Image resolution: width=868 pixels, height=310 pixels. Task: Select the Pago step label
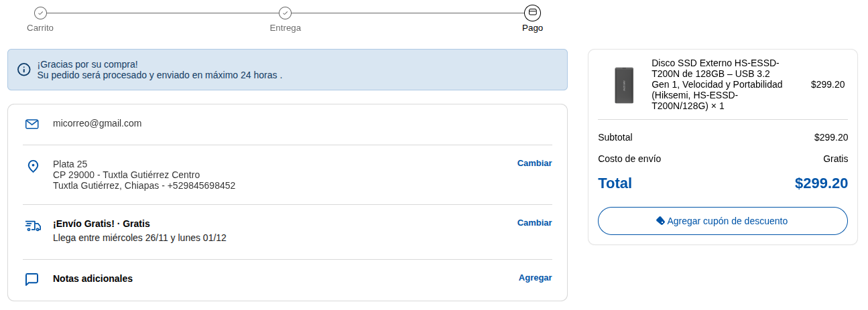click(x=532, y=28)
